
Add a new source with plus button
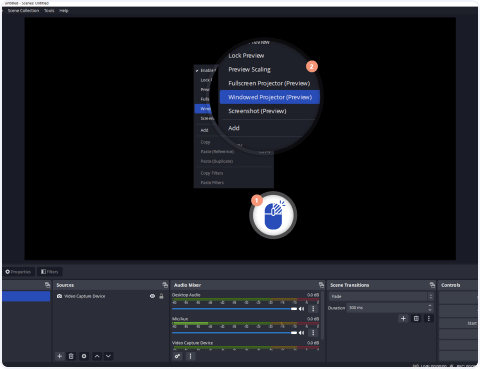59,356
